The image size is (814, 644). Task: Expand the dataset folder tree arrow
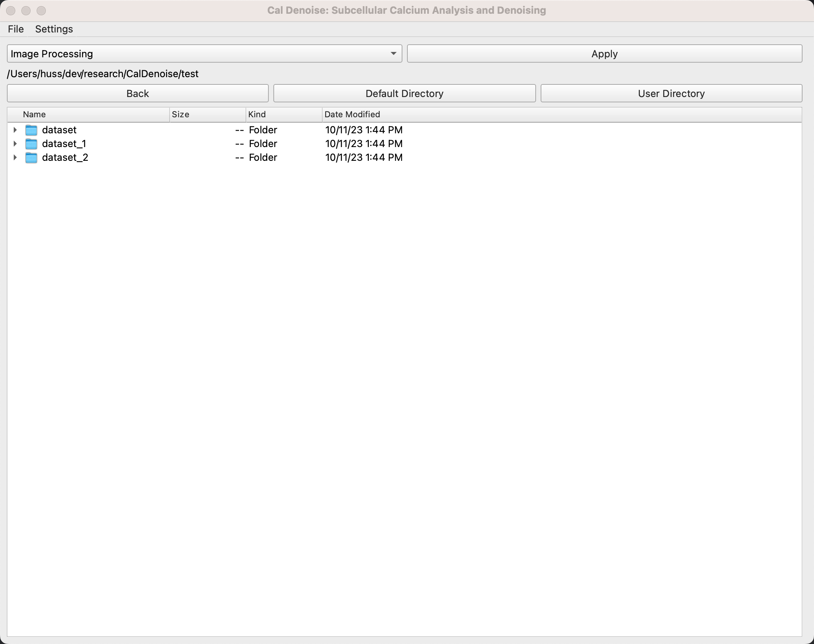(x=15, y=130)
